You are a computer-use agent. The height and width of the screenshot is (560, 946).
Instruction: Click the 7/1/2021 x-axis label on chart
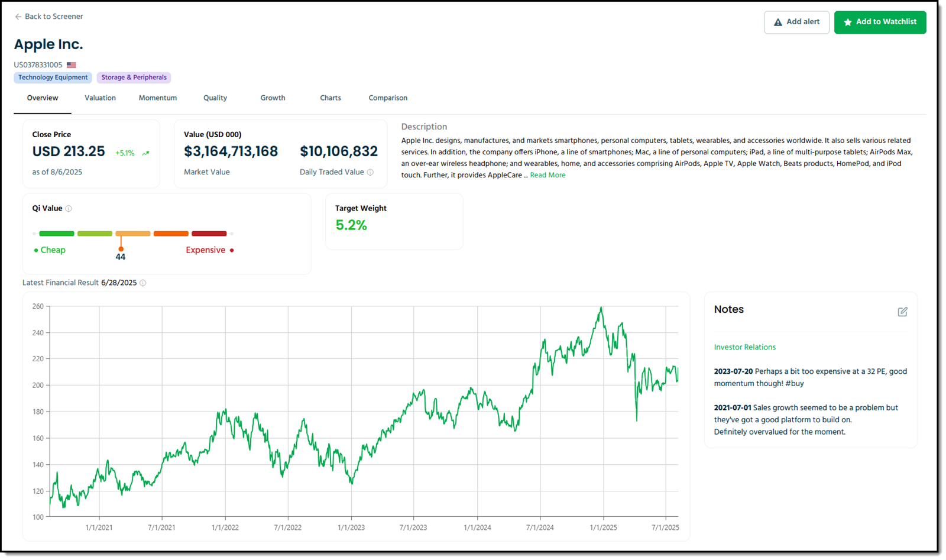[x=161, y=527]
